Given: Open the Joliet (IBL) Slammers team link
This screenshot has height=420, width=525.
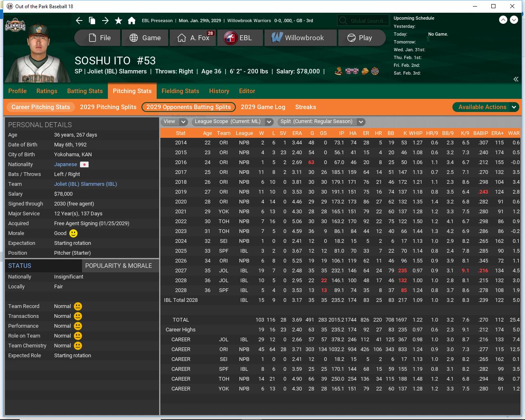Looking at the screenshot, I should (85, 184).
